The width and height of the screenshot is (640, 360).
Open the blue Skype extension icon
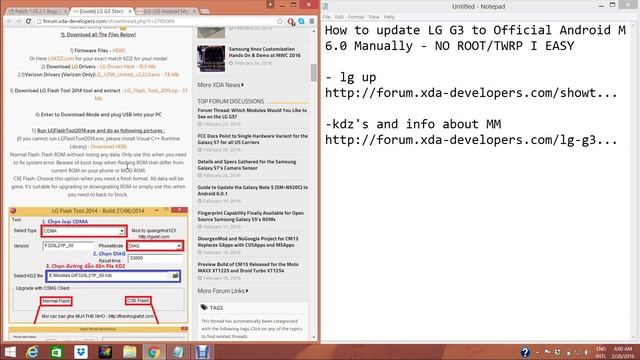click(301, 21)
